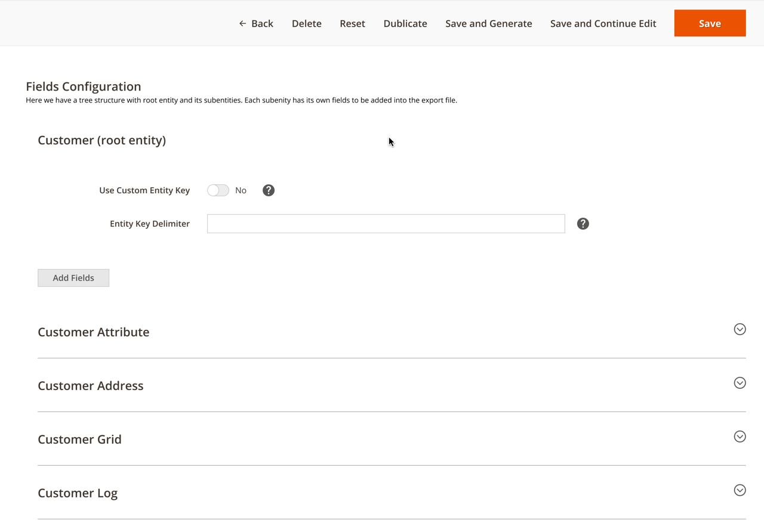Open help tooltip for Use Custom Entity Key
Screen dimensions: 764x532
tap(269, 190)
